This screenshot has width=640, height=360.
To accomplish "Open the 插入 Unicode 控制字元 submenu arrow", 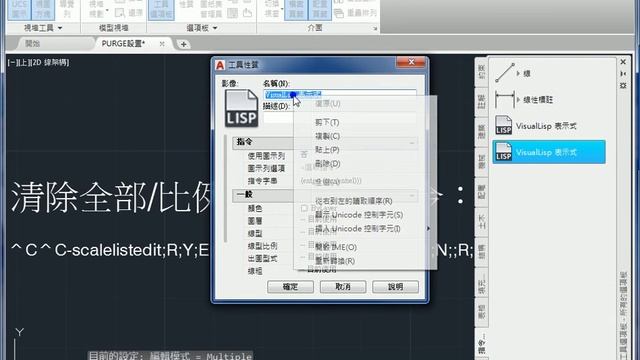I will (x=429, y=229).
